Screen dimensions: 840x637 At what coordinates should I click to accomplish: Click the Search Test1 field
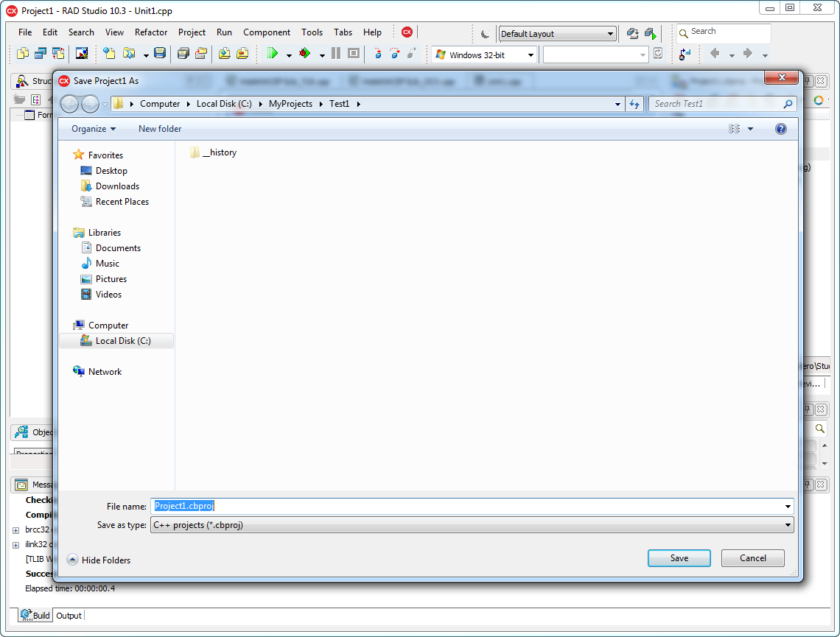click(x=723, y=104)
